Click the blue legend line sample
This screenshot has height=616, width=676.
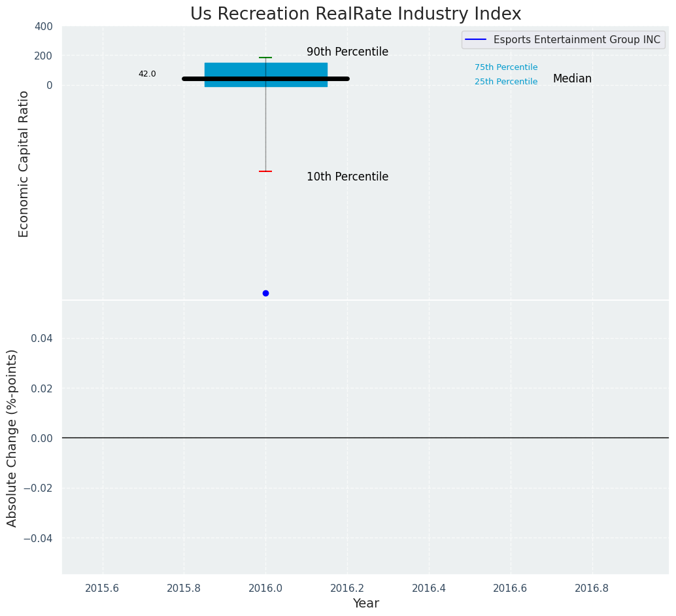point(477,40)
